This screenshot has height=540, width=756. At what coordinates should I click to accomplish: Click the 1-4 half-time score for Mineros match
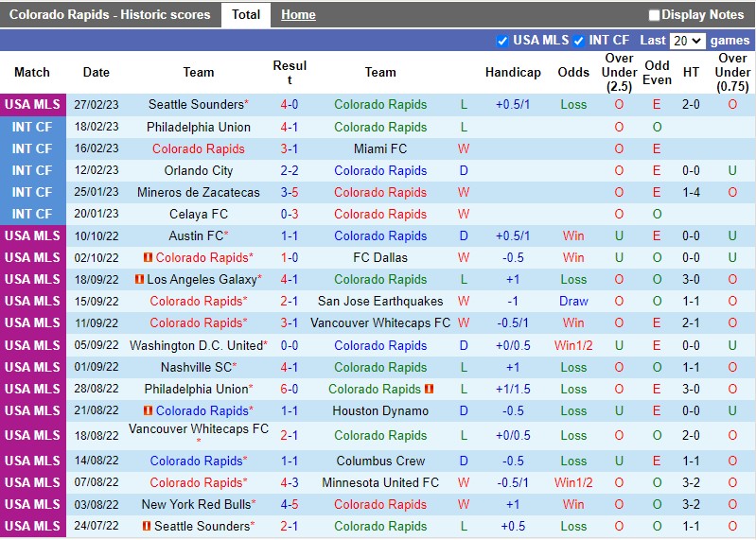[691, 192]
